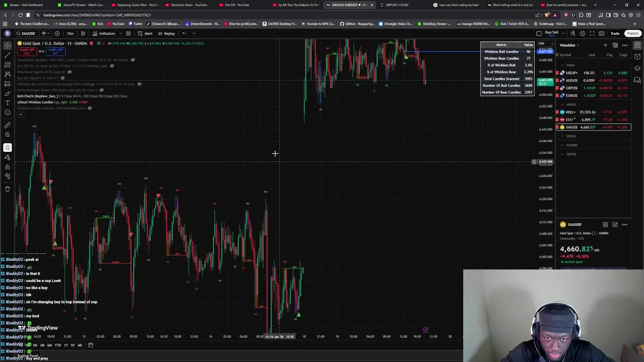644x362 pixels.
Task: Select the Fibonacci retracement tool
Action: tap(8, 65)
